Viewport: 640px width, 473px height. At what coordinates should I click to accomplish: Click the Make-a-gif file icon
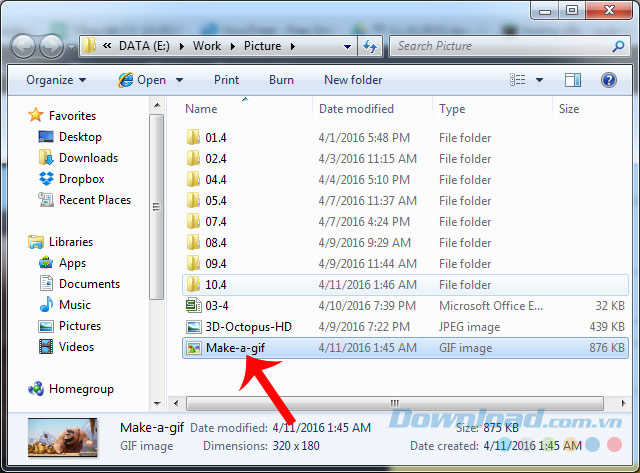(x=193, y=348)
